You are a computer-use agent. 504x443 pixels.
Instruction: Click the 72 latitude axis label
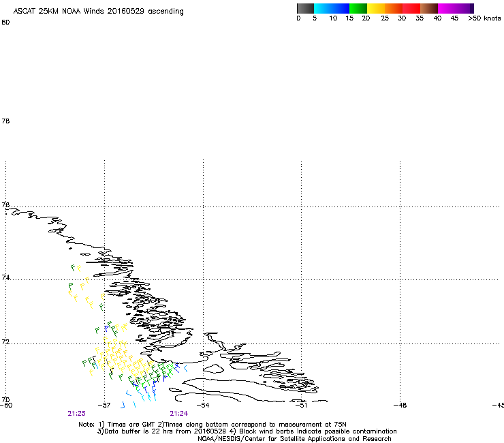pos(5,341)
